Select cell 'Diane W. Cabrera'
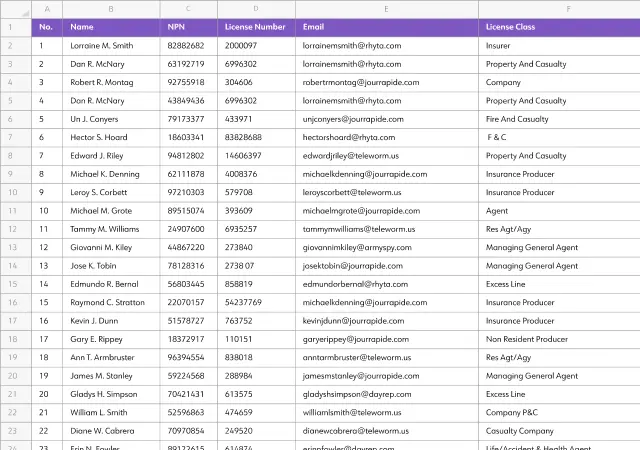 [x=111, y=431]
